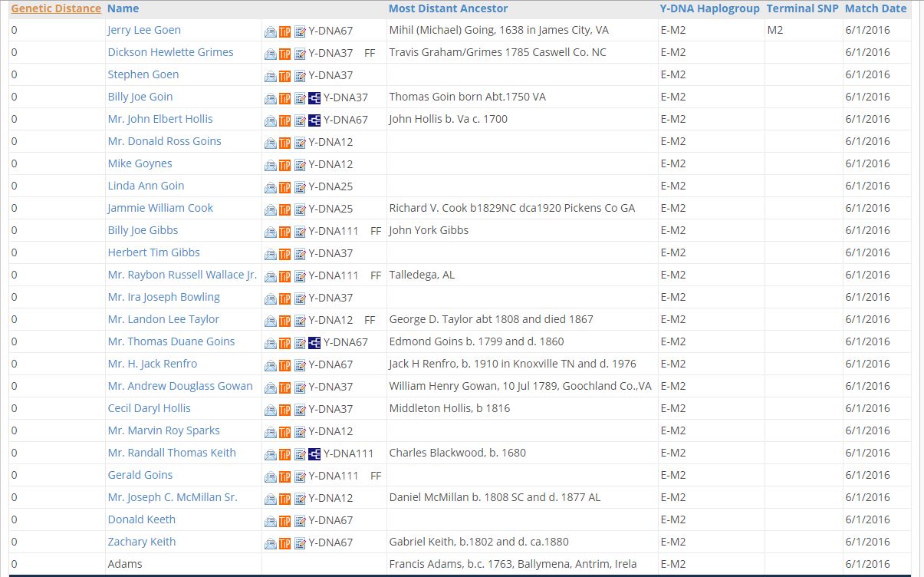Click the email icon for Jerry Lee Goen

tap(271, 32)
